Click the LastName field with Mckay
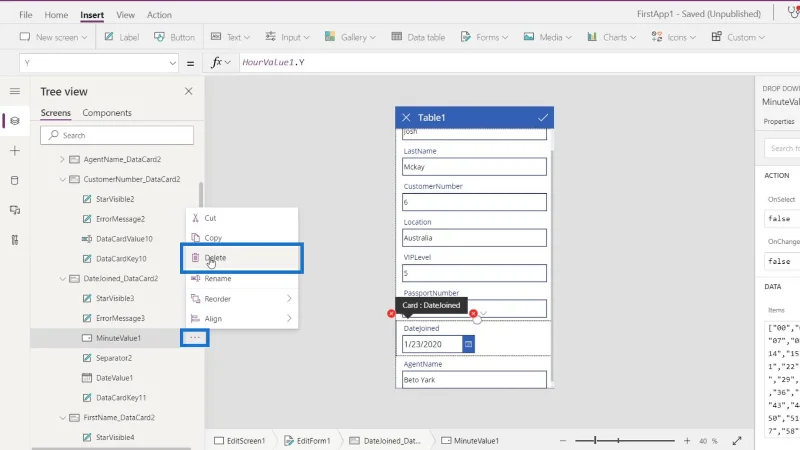 click(474, 167)
